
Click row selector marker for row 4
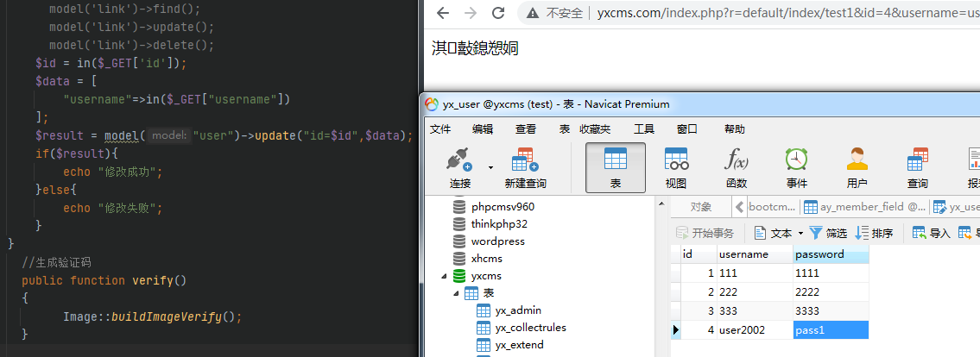(x=675, y=330)
